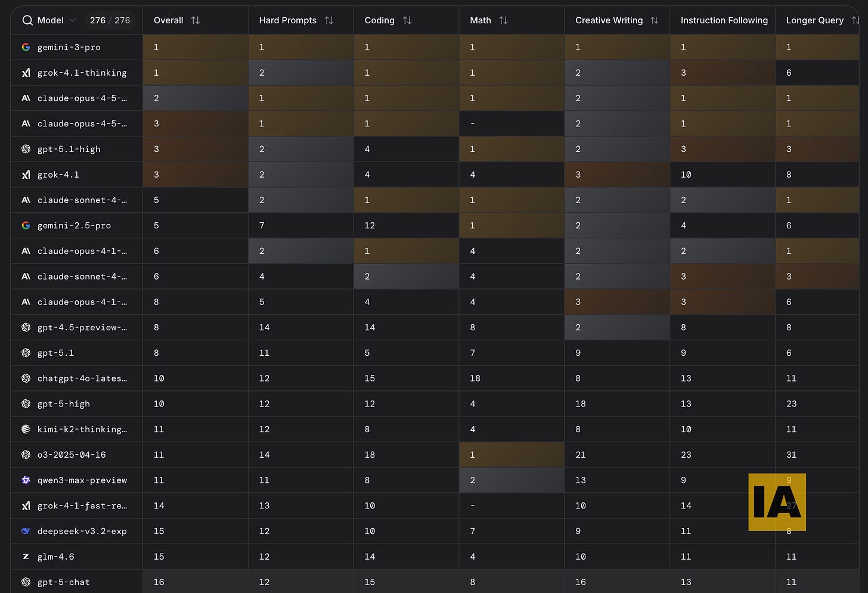The height and width of the screenshot is (593, 868).
Task: Click the 276/276 model count badge
Action: [110, 20]
